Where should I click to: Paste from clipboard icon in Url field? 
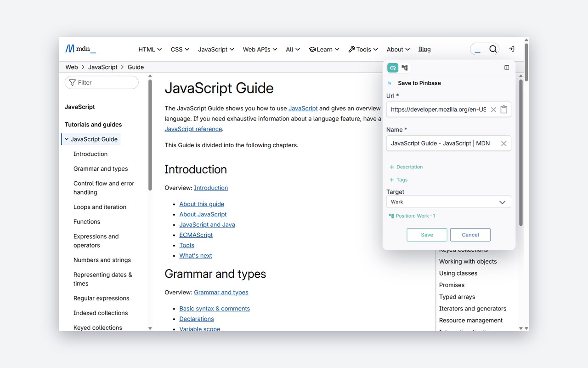pyautogui.click(x=504, y=109)
